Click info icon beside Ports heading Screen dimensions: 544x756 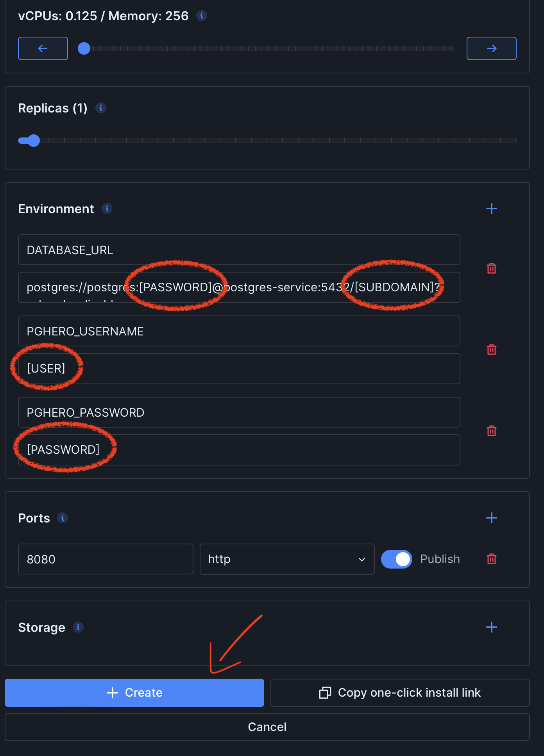[63, 518]
